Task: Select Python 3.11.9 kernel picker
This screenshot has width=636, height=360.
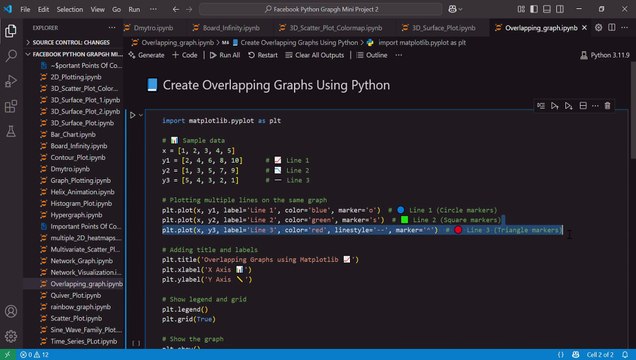Action: [605, 55]
